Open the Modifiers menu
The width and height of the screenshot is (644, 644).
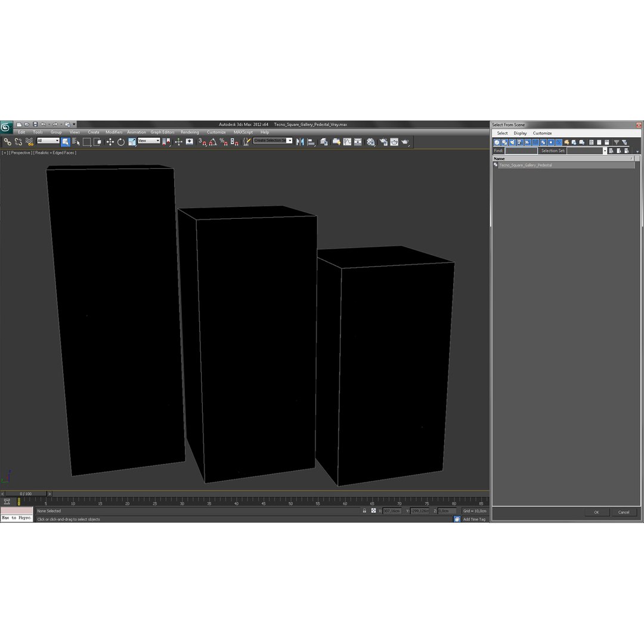point(114,132)
